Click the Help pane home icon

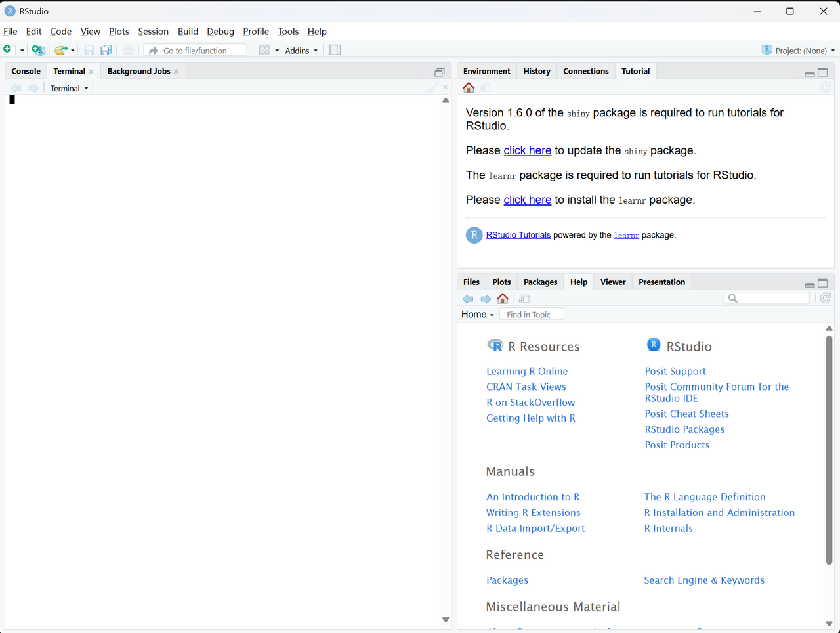[x=503, y=299]
